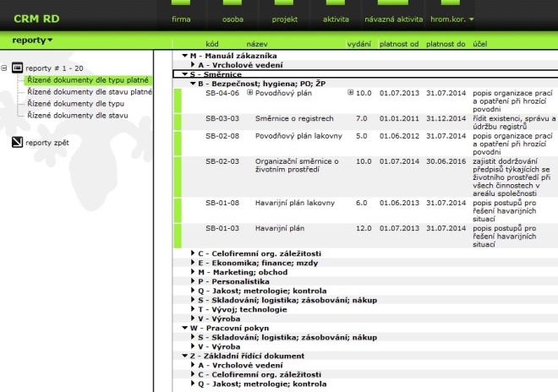Viewport: 558px width, 392px height.
Task: Click the reporty # 1 - 20 folder icon
Action: coord(18,68)
